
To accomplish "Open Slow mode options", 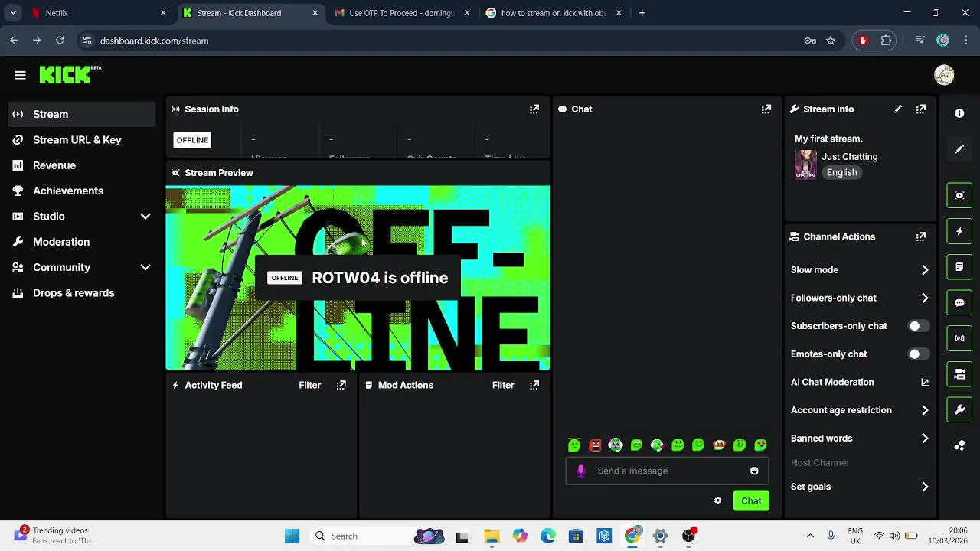I will pos(861,270).
